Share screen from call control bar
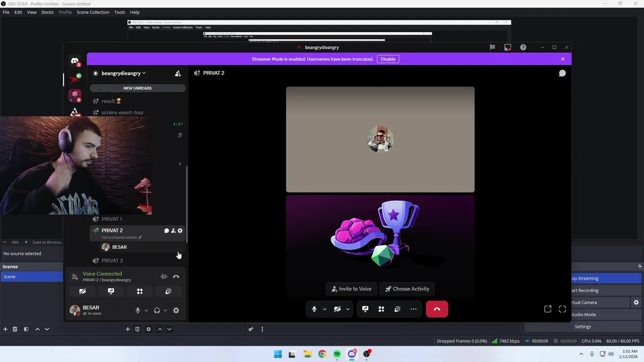The width and height of the screenshot is (644, 362). pos(365,309)
